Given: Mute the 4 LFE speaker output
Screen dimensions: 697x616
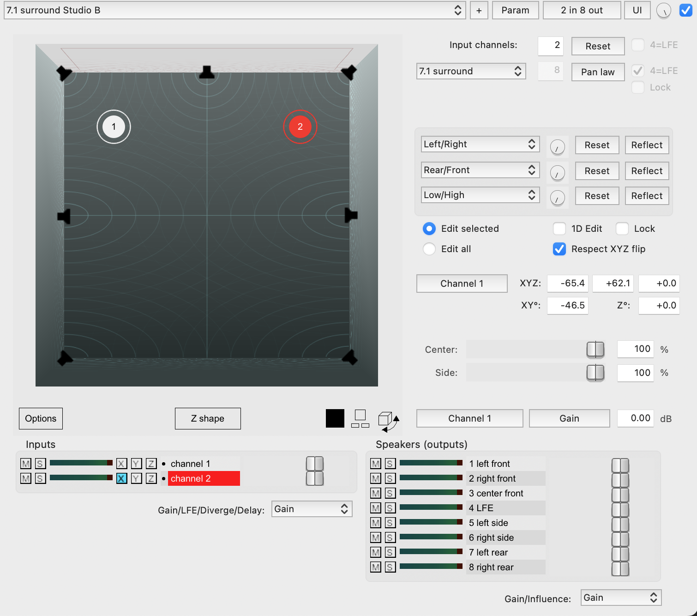Looking at the screenshot, I should click(376, 508).
